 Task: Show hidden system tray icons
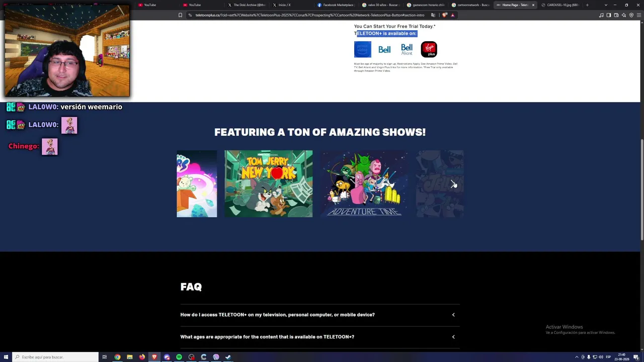pos(577,357)
